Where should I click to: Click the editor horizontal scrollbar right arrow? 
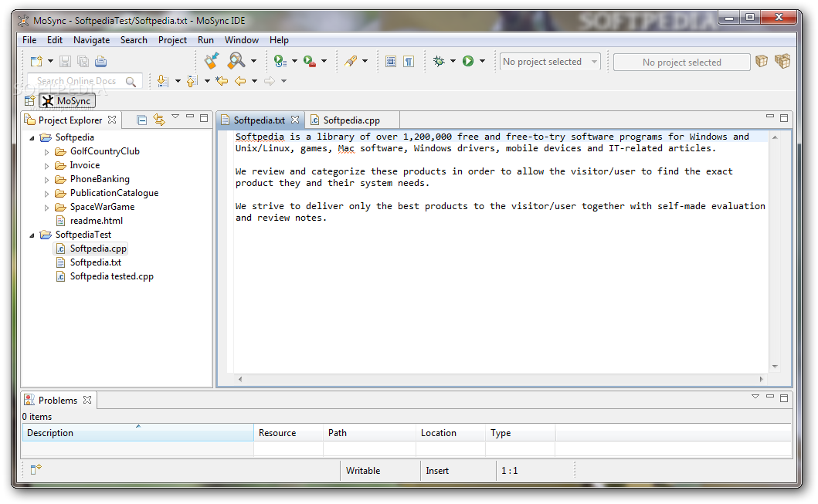761,380
